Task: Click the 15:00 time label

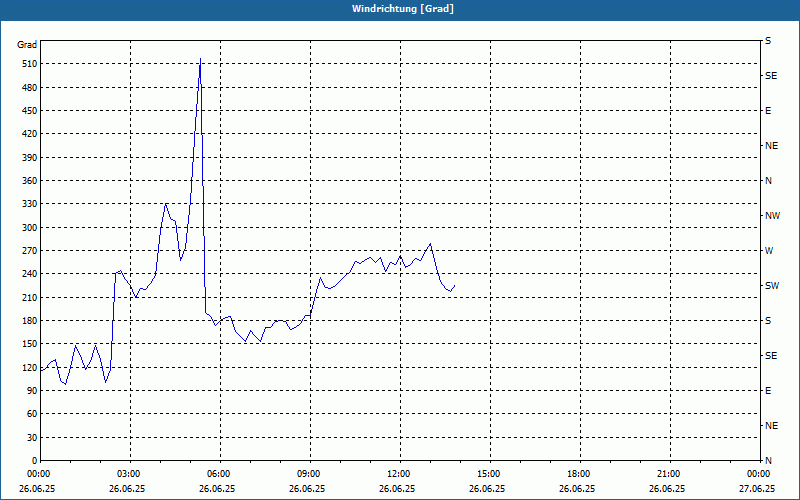Action: 487,474
